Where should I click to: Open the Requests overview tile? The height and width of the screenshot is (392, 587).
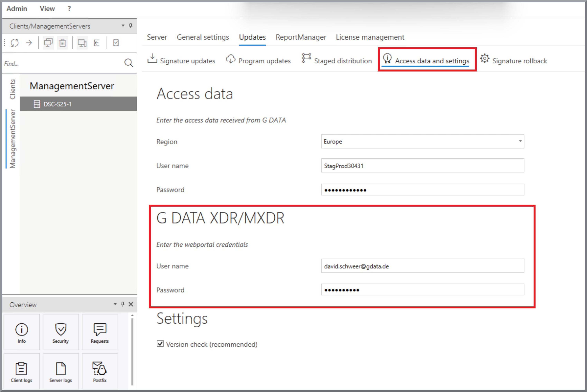(x=100, y=332)
